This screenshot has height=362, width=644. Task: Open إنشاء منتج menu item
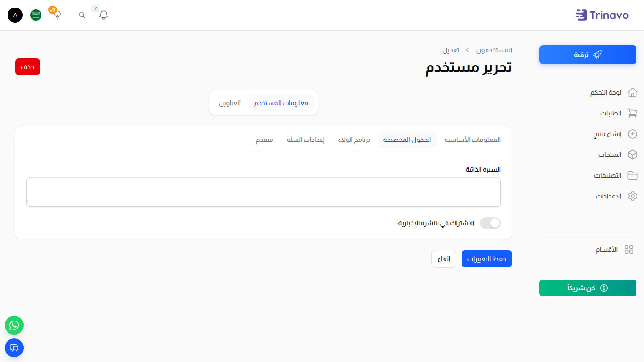pyautogui.click(x=607, y=134)
